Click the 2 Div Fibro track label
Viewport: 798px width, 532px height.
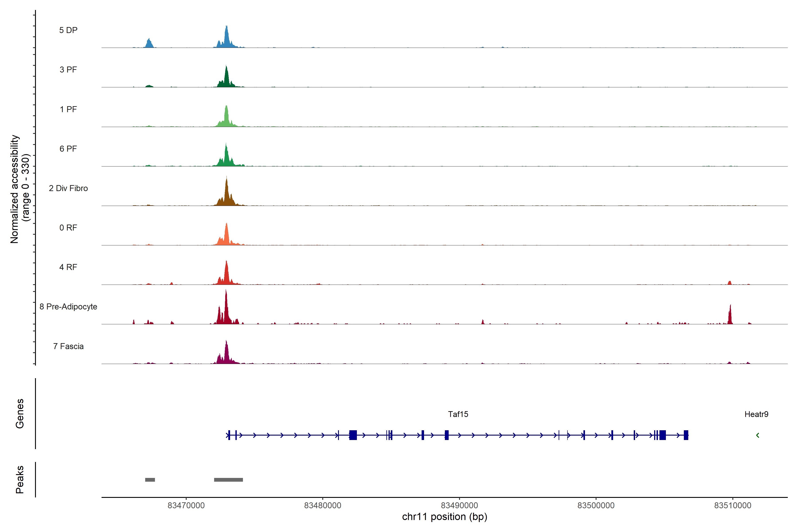(68, 188)
